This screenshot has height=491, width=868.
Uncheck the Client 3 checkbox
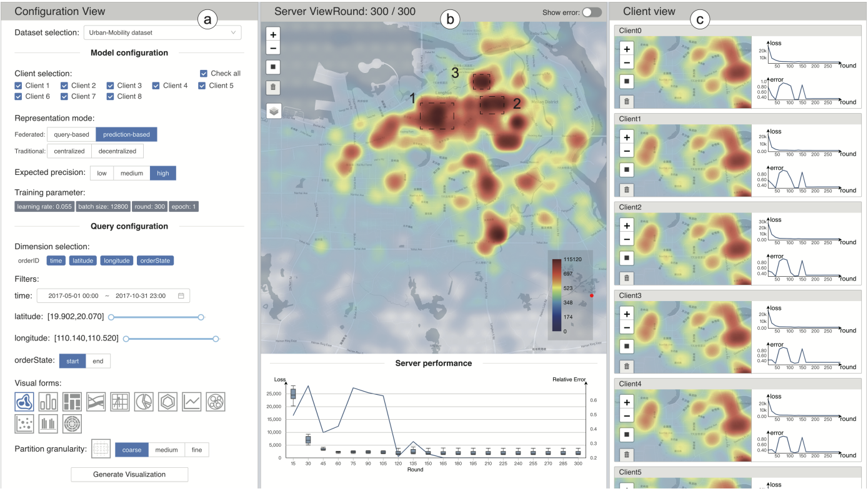point(111,86)
